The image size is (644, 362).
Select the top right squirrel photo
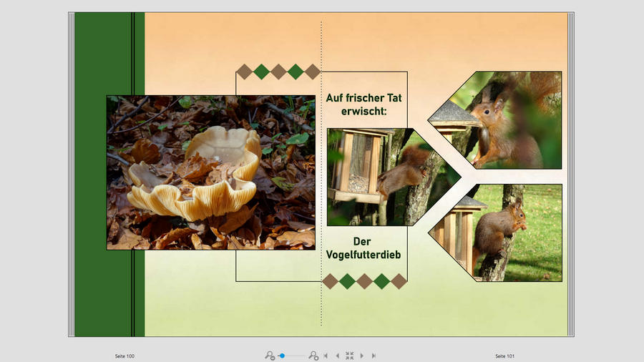508,119
